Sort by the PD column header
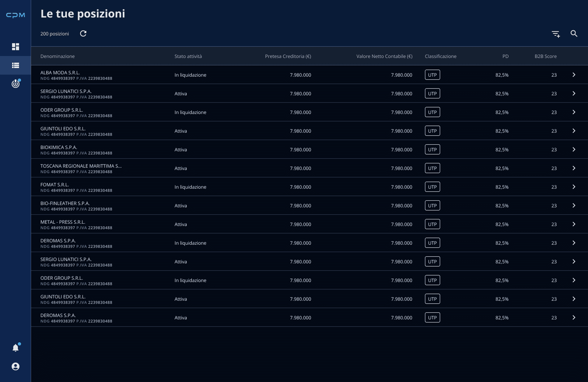This screenshot has width=588, height=382. (505, 56)
